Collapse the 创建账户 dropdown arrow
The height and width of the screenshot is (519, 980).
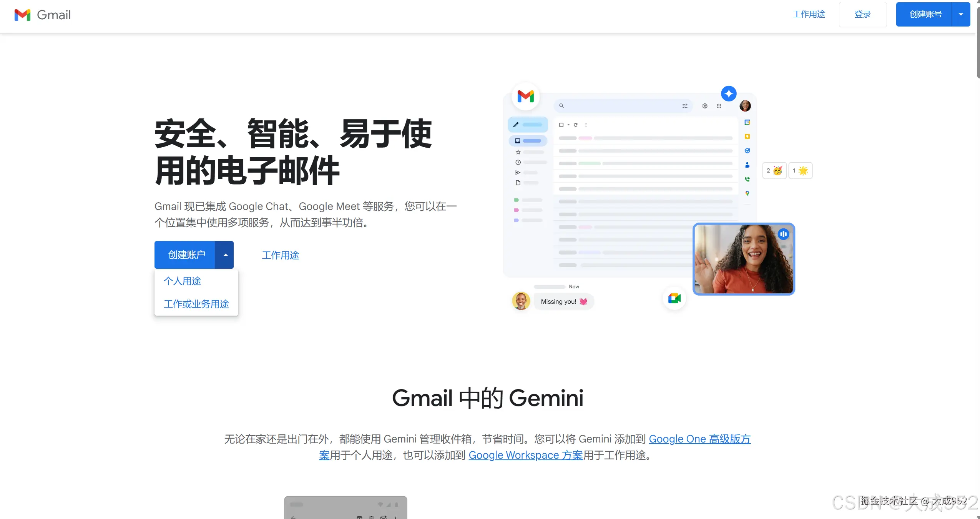[225, 255]
